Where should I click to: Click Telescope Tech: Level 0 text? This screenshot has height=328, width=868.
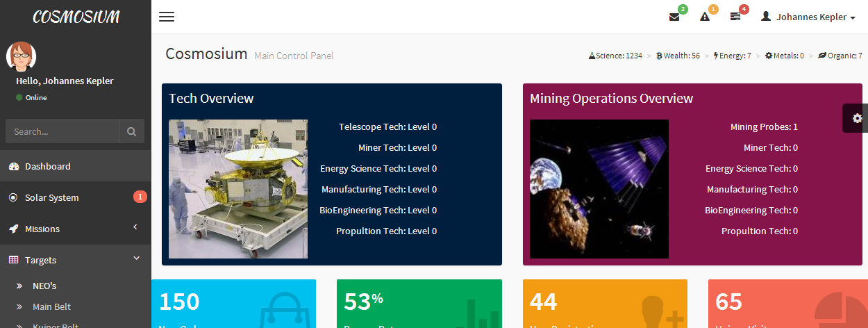pyautogui.click(x=388, y=127)
